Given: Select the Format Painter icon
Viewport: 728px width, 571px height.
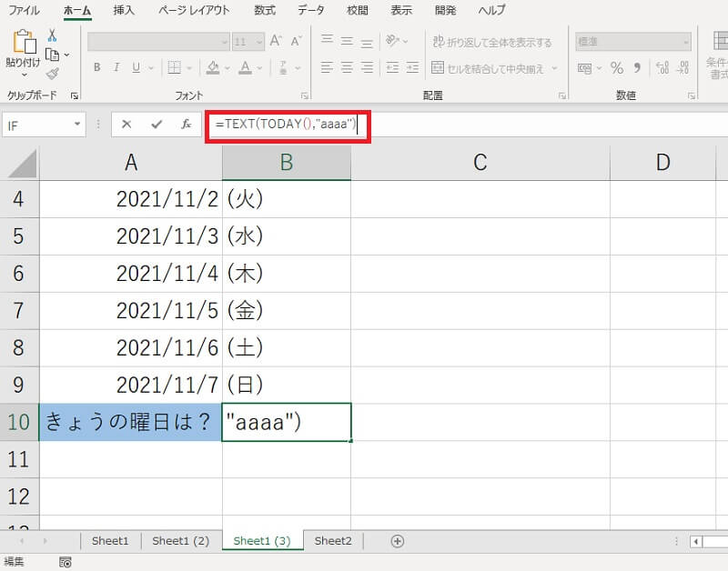Looking at the screenshot, I should (x=53, y=73).
